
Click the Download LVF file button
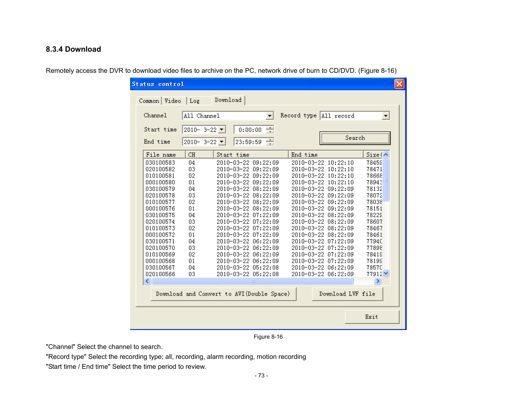[x=347, y=294]
